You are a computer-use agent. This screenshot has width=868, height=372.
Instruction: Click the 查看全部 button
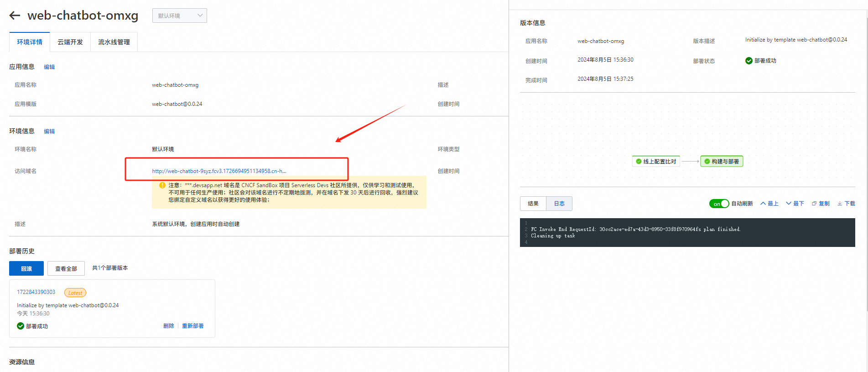point(66,268)
